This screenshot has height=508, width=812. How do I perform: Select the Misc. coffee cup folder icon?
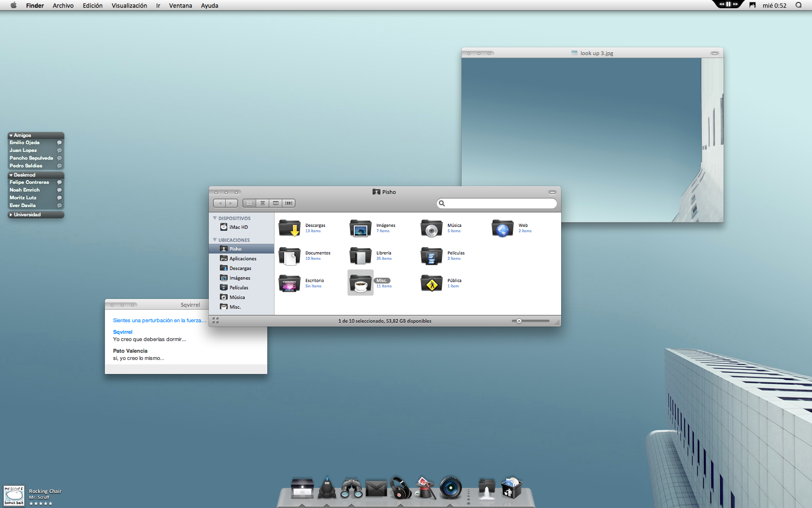[x=361, y=283]
